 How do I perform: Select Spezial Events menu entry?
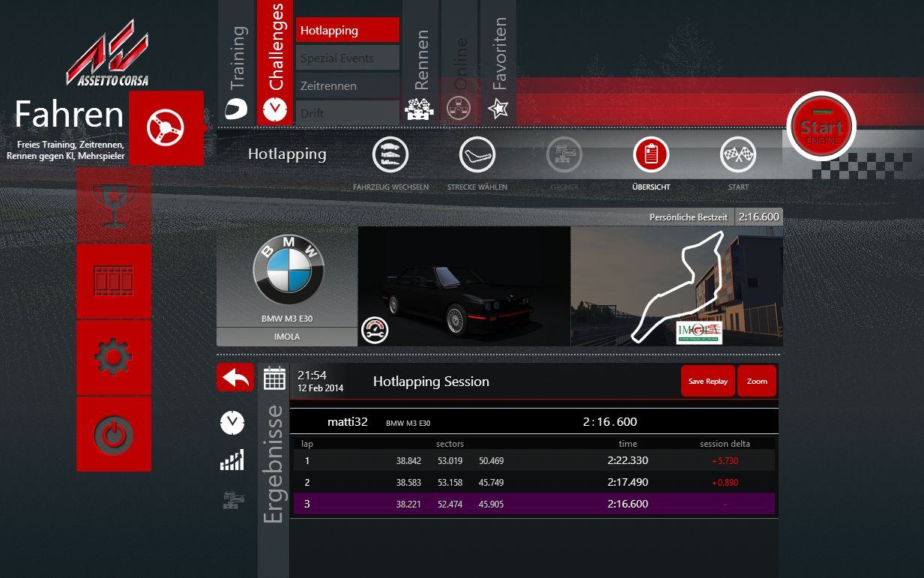(348, 58)
